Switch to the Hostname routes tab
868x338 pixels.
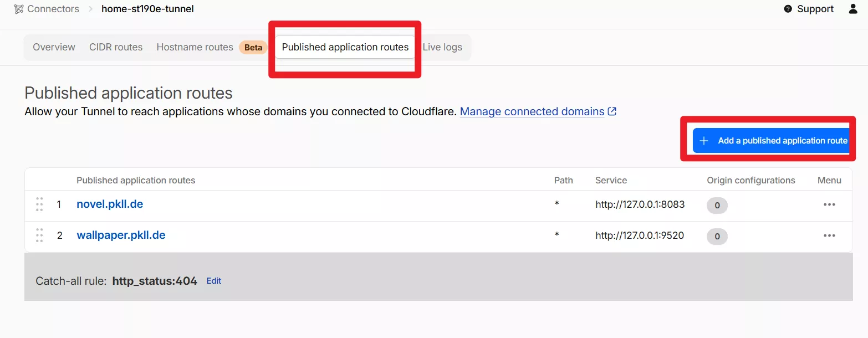[x=195, y=47]
